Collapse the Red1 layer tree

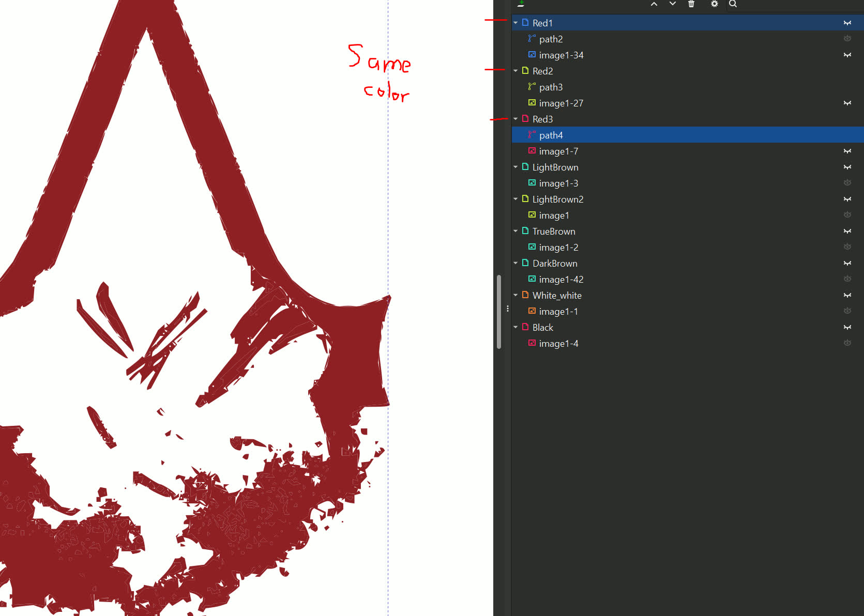click(x=516, y=23)
